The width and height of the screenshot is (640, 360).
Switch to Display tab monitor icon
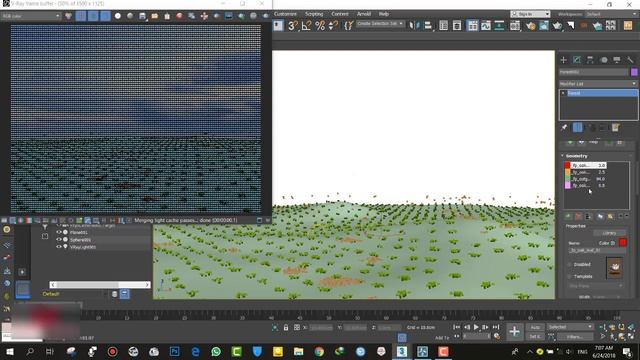(x=617, y=60)
